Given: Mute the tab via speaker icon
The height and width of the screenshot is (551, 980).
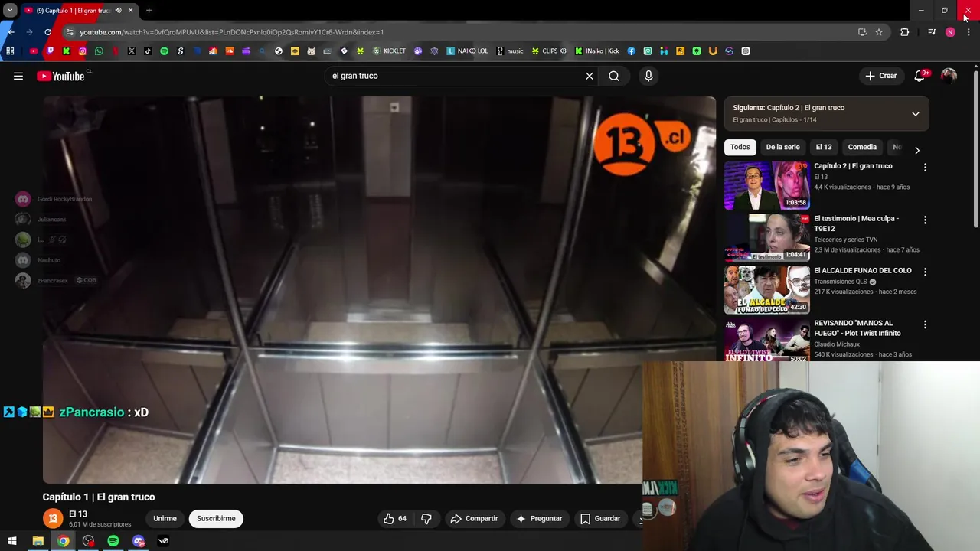Looking at the screenshot, I should (x=118, y=11).
